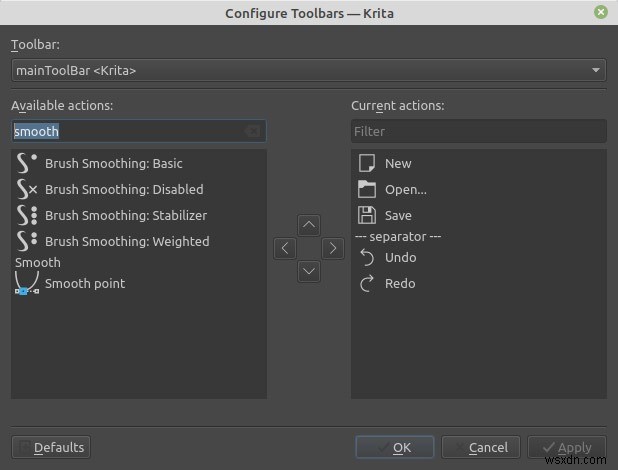Click the OK button

coord(395,447)
